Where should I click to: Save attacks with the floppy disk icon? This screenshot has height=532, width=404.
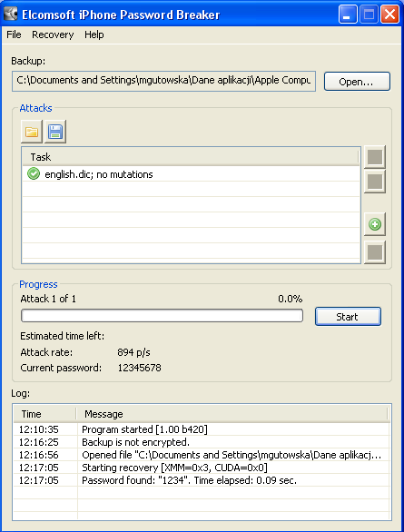[55, 132]
